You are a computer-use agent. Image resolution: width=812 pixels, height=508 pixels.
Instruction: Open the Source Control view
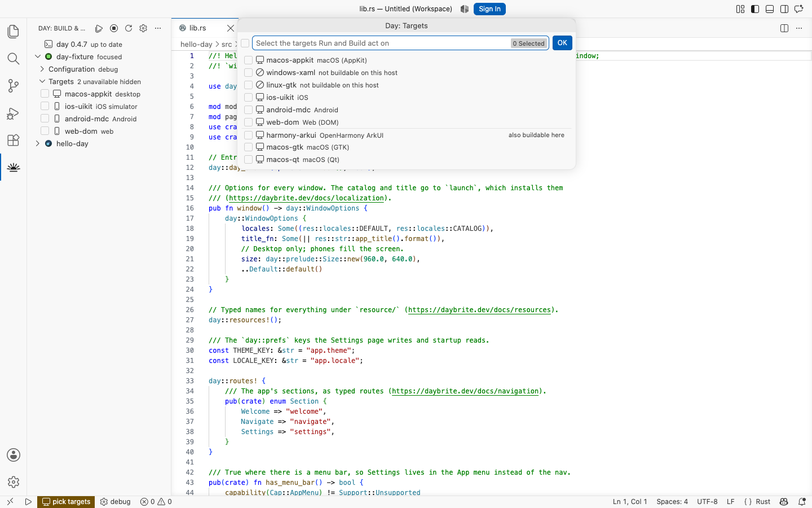click(14, 86)
